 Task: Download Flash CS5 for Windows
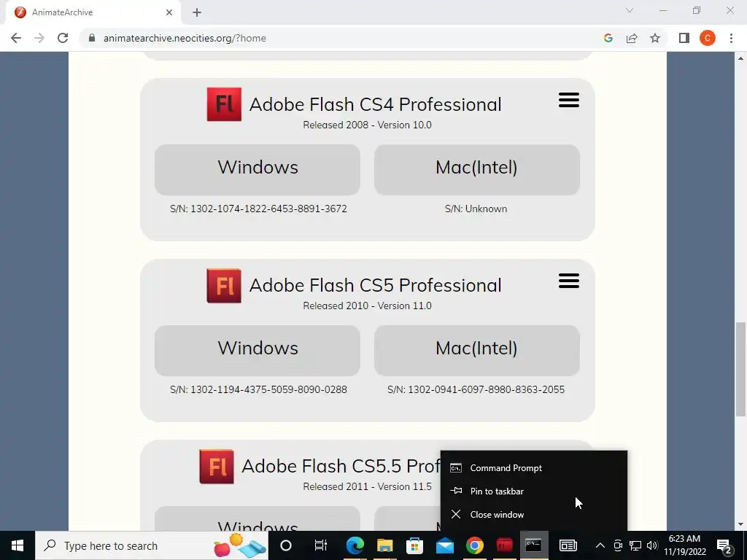coord(258,351)
